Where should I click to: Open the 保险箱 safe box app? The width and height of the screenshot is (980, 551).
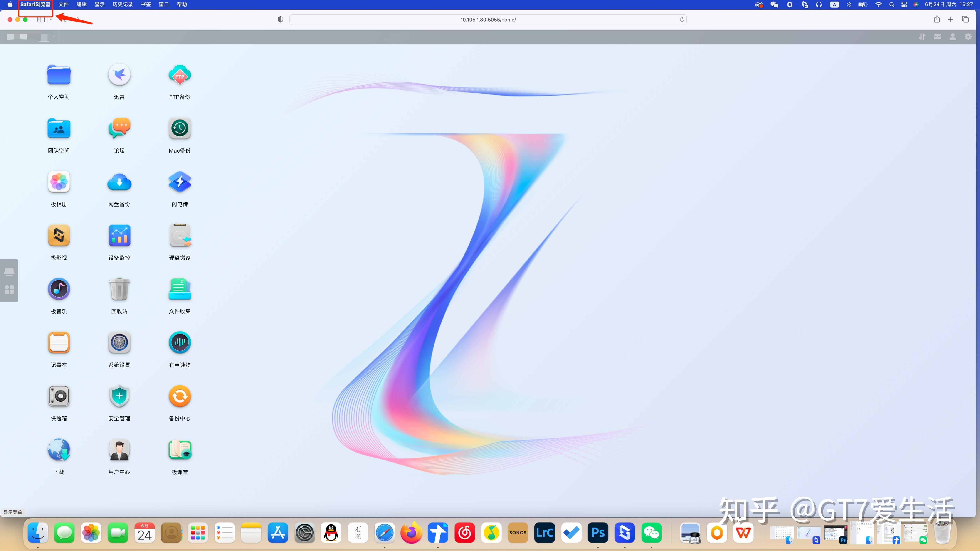[59, 396]
